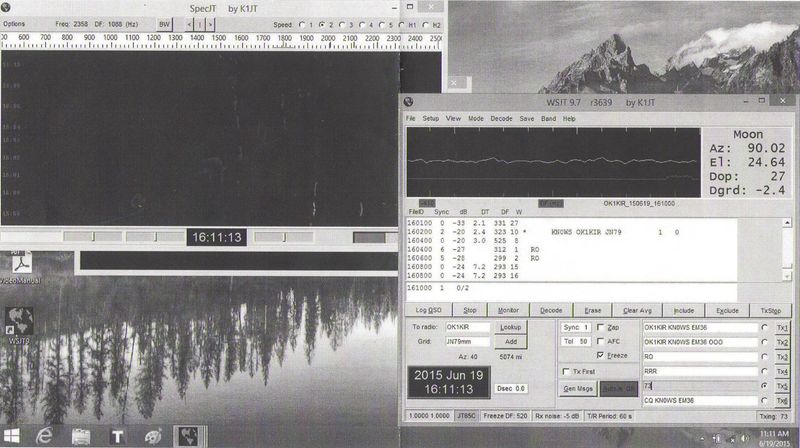
Task: Click the To radio field with OK1KIR
Action: point(467,327)
